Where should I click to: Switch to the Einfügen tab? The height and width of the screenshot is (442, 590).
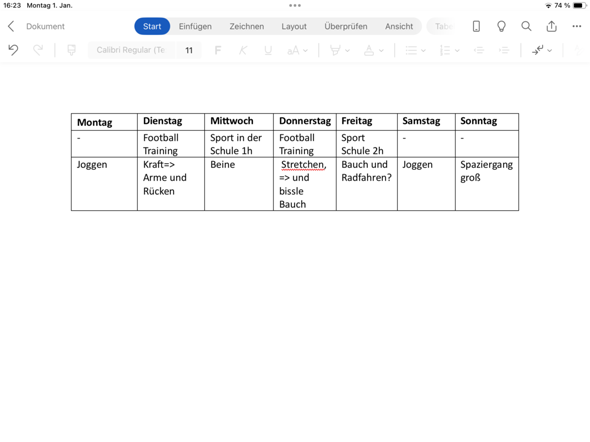pyautogui.click(x=195, y=26)
